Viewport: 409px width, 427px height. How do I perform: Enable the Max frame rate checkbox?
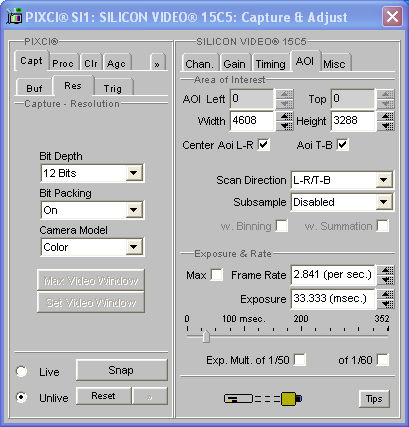tap(217, 275)
